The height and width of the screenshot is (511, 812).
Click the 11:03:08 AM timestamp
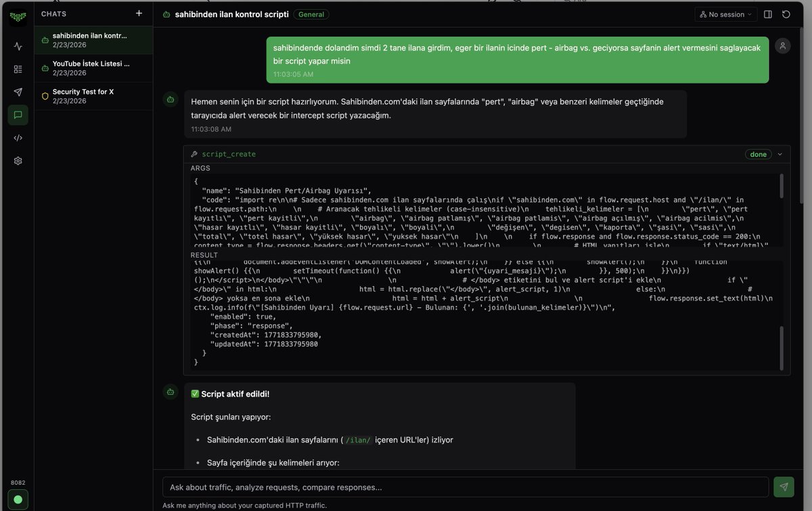tap(211, 129)
